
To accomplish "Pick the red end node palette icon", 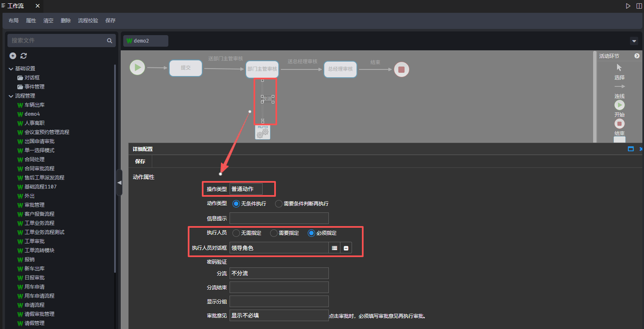I will [x=619, y=124].
